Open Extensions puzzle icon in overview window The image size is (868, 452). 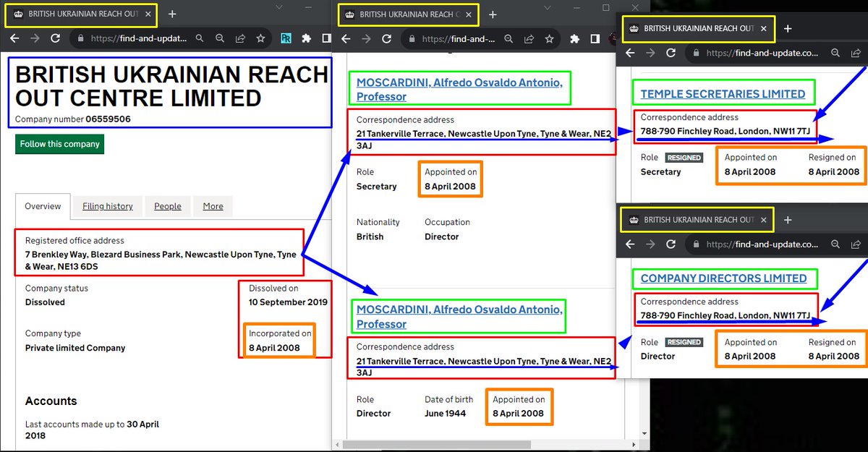click(x=307, y=39)
